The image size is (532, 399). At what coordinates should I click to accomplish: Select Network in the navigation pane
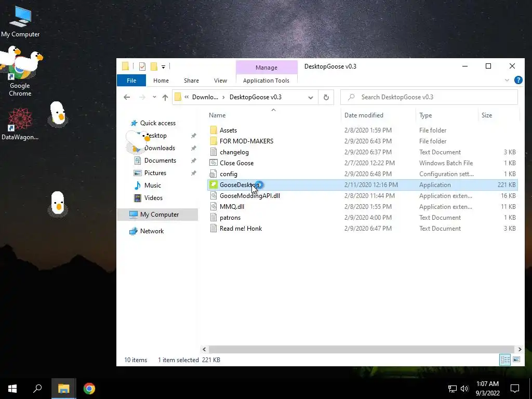(x=152, y=231)
